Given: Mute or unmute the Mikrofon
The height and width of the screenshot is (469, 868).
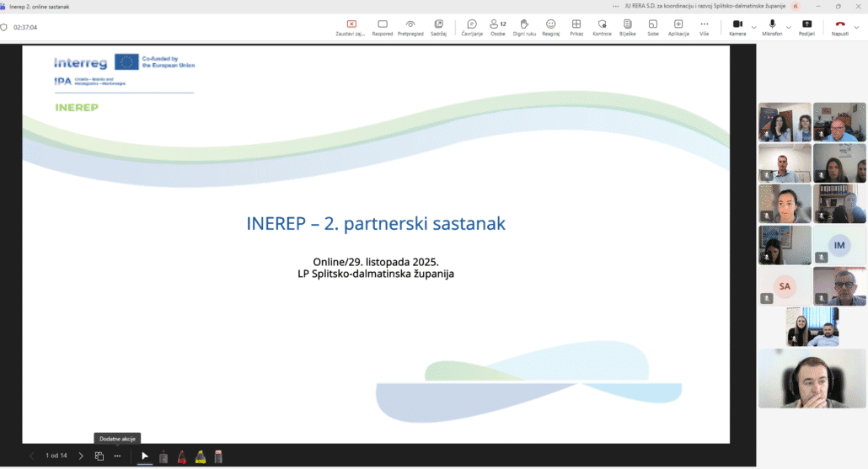Looking at the screenshot, I should (x=772, y=27).
